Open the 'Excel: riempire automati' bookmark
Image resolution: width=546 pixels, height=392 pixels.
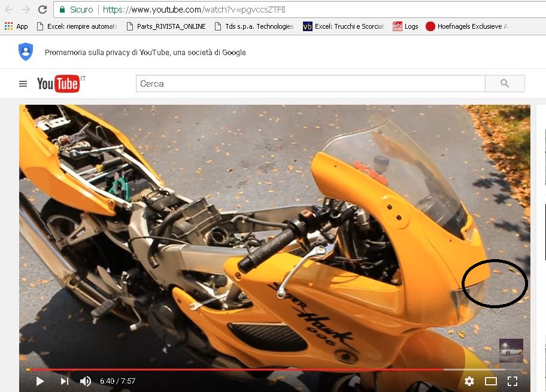(77, 26)
